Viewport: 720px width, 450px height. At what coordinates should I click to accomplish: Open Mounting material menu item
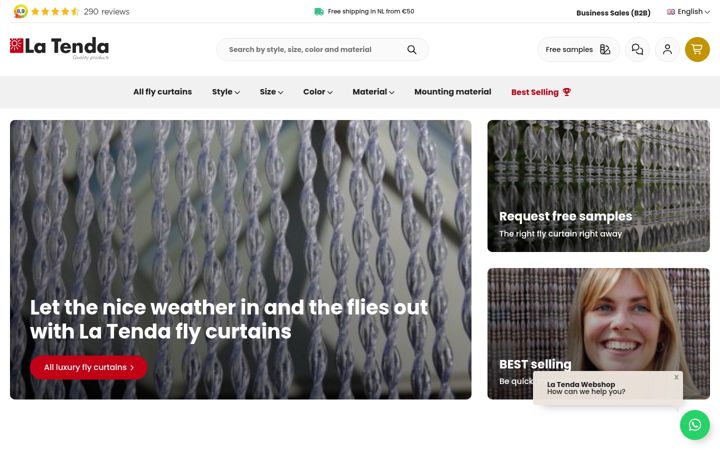click(452, 92)
